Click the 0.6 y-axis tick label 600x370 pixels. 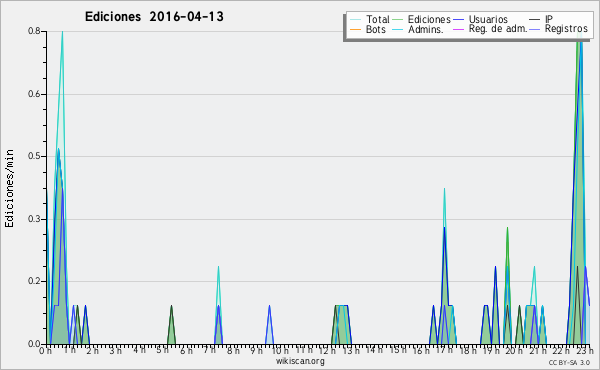coord(34,94)
